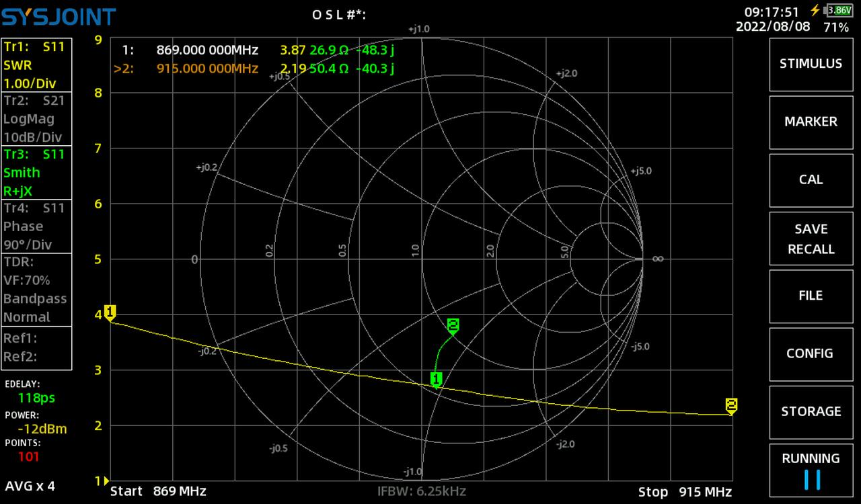Open the FILE menu
This screenshot has width=861, height=504.
click(811, 296)
